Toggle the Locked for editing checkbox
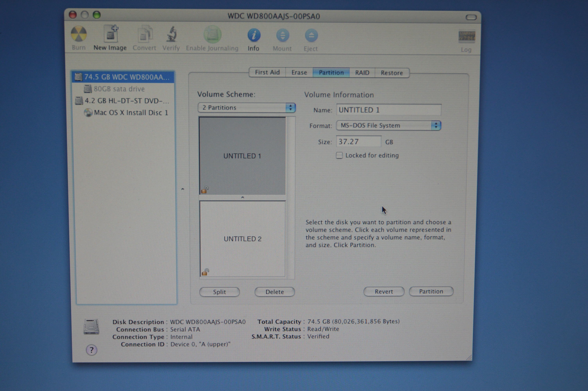Image resolution: width=588 pixels, height=391 pixels. [x=339, y=155]
